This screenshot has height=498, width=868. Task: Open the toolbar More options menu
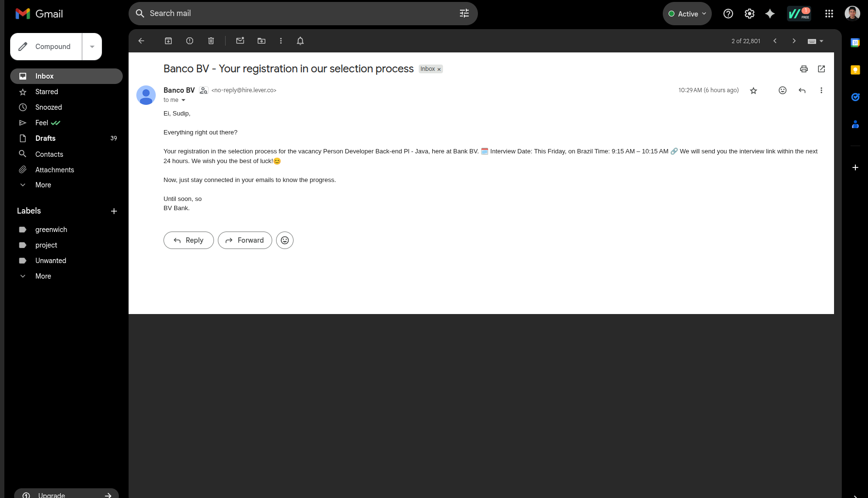281,41
